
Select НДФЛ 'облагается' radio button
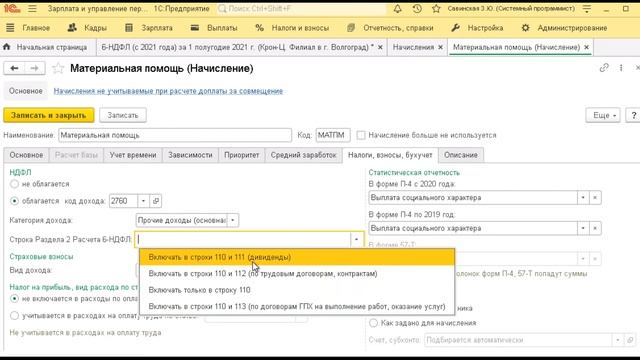tap(14, 201)
